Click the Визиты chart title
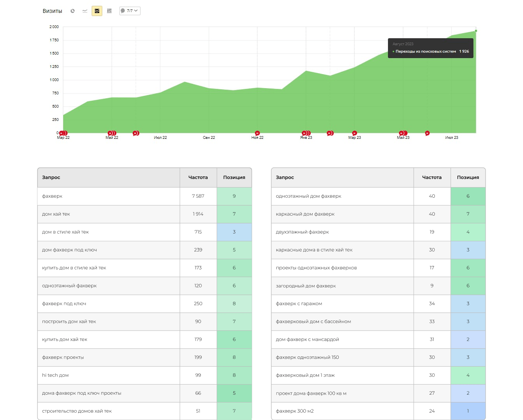Screen dimensions: 523x420 pyautogui.click(x=52, y=11)
